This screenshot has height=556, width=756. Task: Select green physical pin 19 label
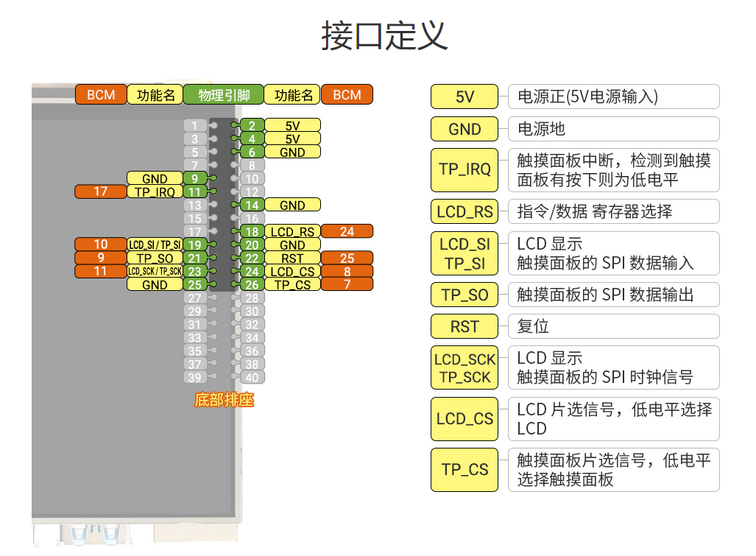(x=195, y=244)
